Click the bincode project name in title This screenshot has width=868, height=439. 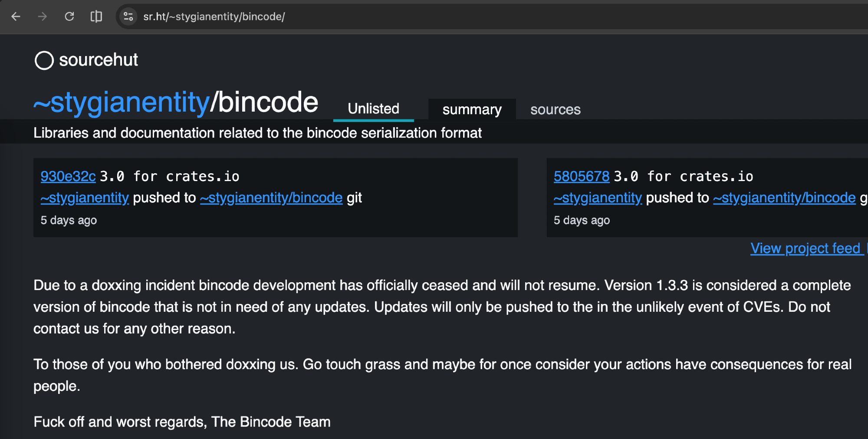pos(268,102)
